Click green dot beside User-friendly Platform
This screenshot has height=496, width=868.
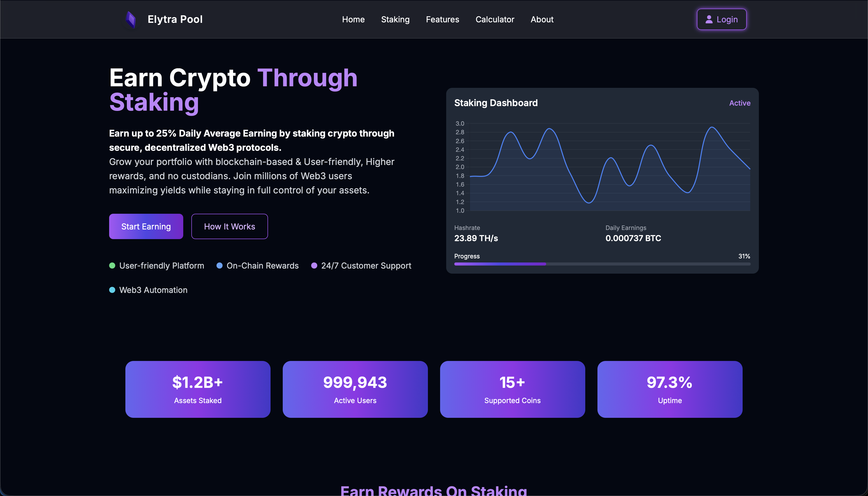pos(112,266)
